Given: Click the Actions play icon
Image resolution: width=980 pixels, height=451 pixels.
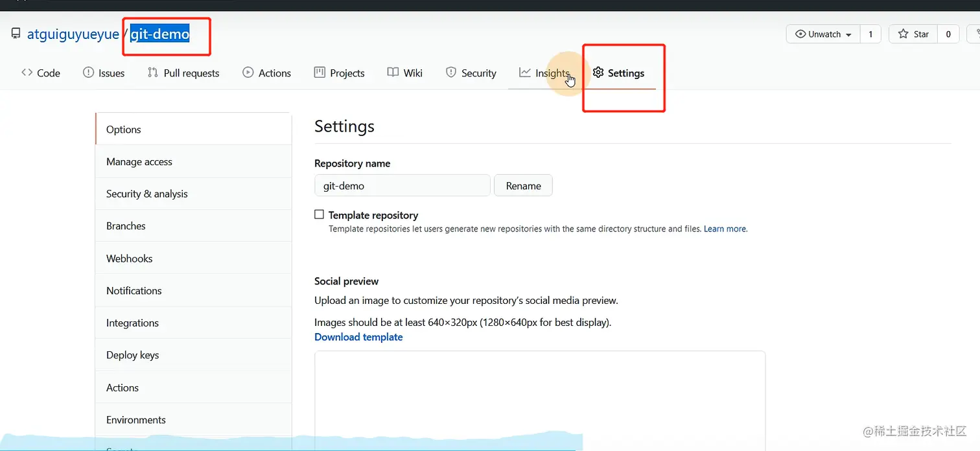Looking at the screenshot, I should [x=248, y=73].
